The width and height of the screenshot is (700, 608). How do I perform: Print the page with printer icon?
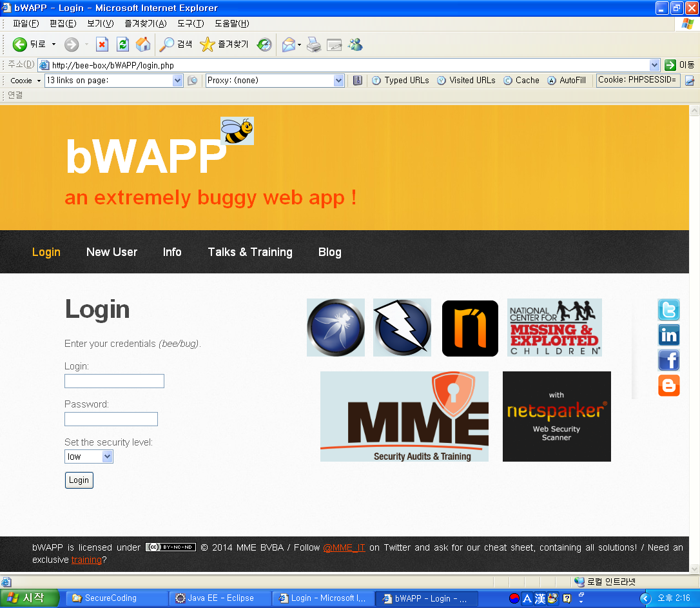(x=314, y=44)
